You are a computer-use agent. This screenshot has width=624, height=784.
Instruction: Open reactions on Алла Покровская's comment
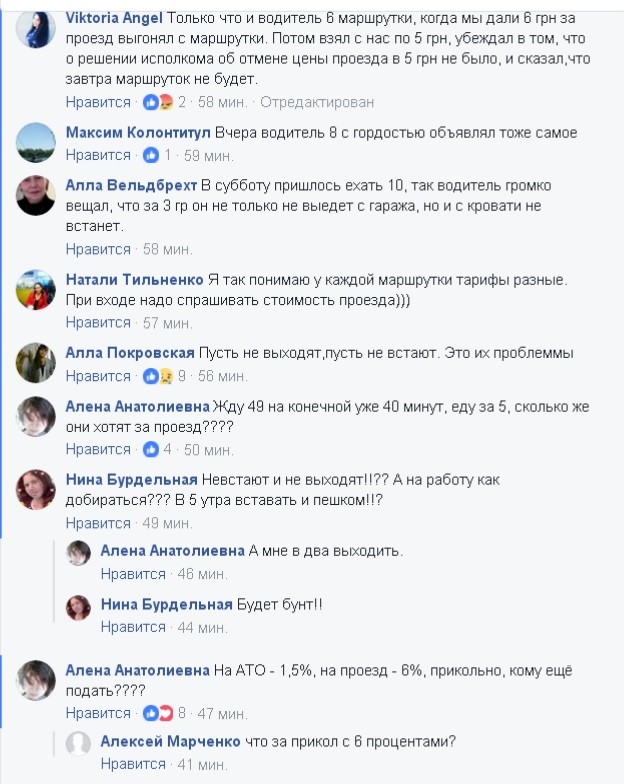point(158,376)
